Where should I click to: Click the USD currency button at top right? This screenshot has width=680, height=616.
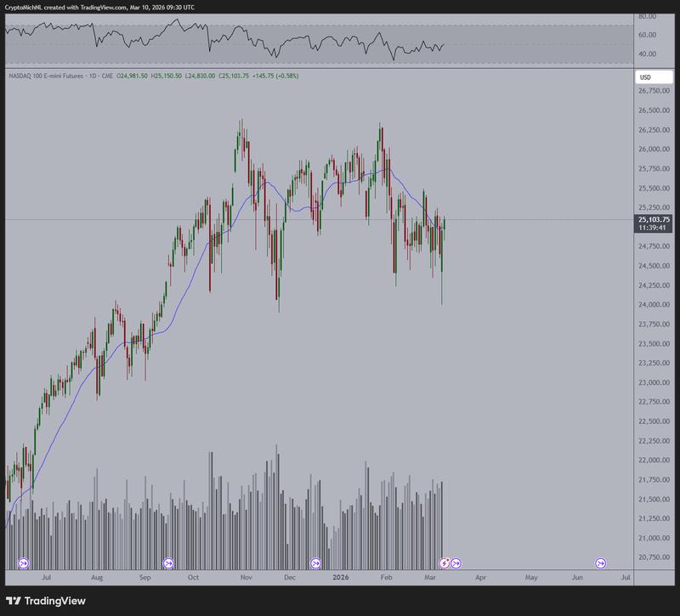click(x=645, y=75)
